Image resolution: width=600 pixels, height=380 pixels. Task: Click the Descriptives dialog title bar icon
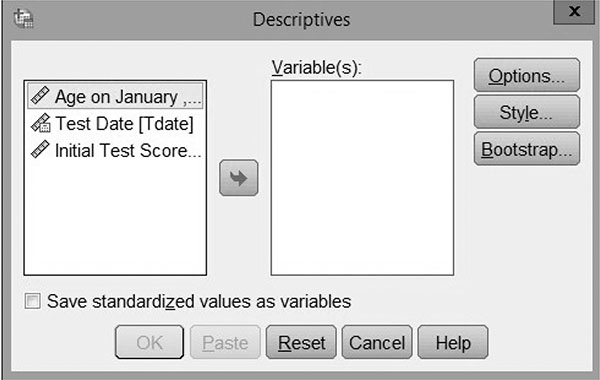click(x=23, y=19)
